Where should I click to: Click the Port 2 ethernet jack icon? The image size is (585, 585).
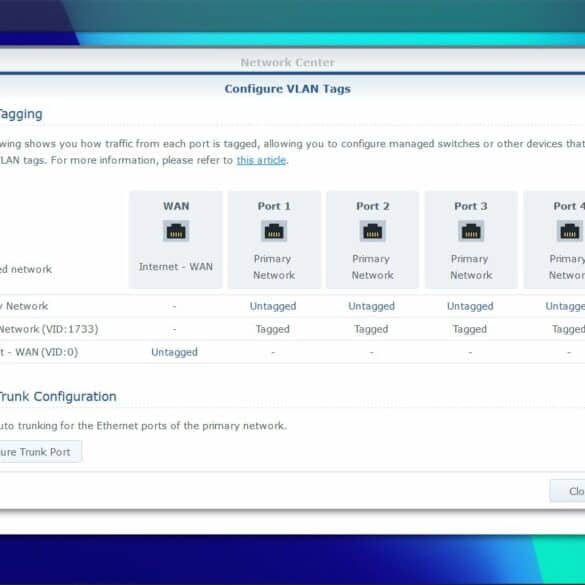[372, 231]
